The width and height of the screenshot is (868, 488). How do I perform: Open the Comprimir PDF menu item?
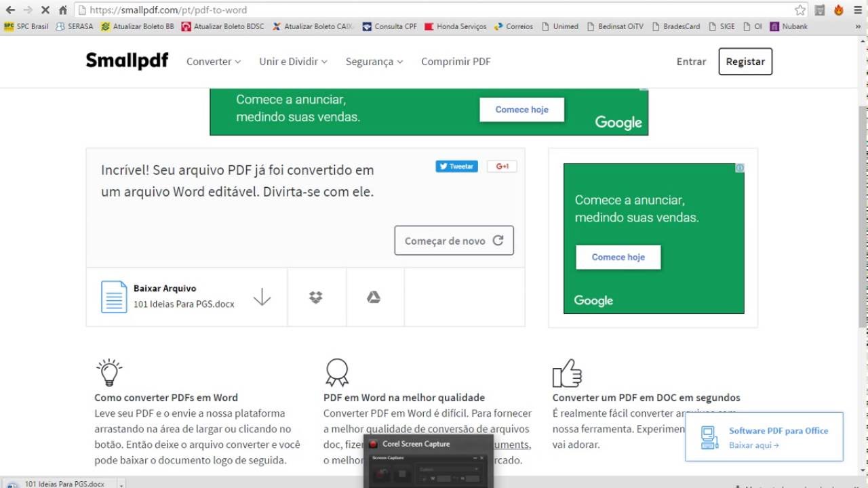[456, 61]
